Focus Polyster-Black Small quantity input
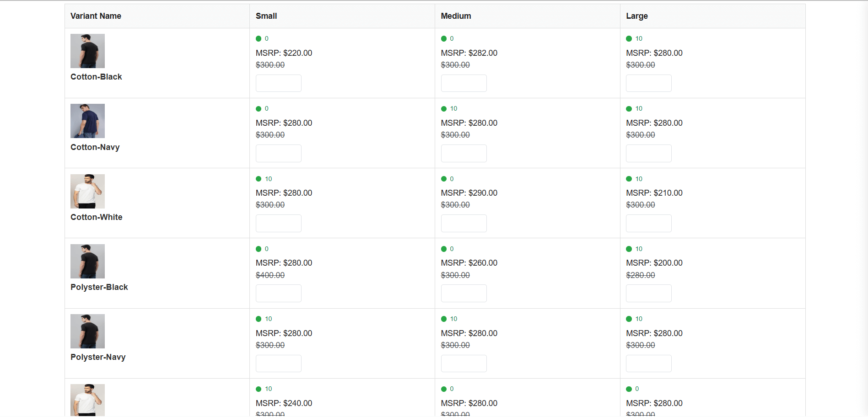Image resolution: width=868 pixels, height=417 pixels. (278, 293)
